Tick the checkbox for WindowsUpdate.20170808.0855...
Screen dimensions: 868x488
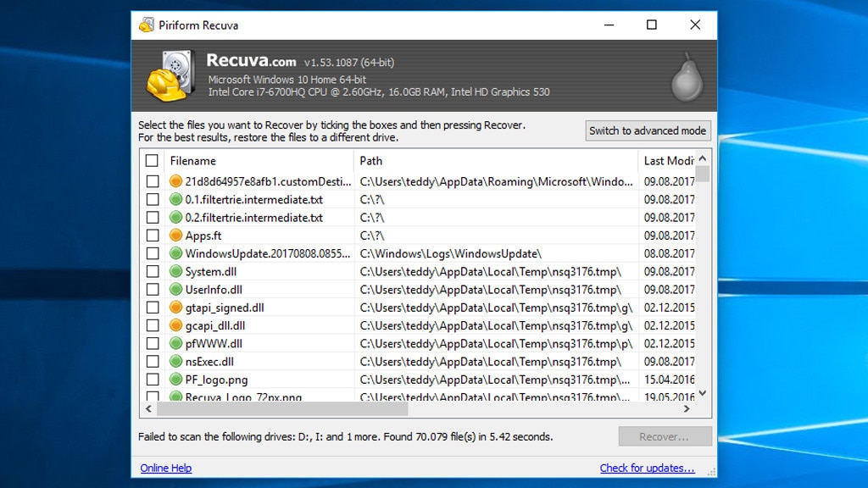point(153,253)
